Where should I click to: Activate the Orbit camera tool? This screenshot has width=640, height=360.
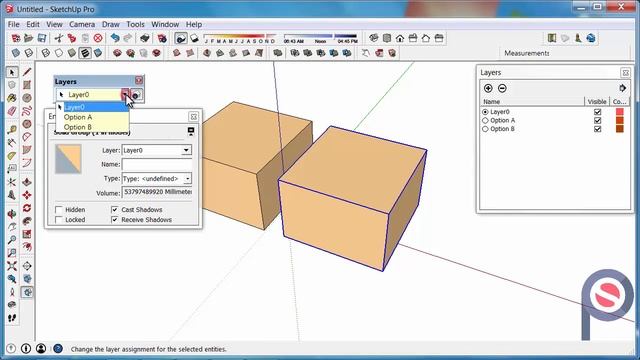coord(12,214)
